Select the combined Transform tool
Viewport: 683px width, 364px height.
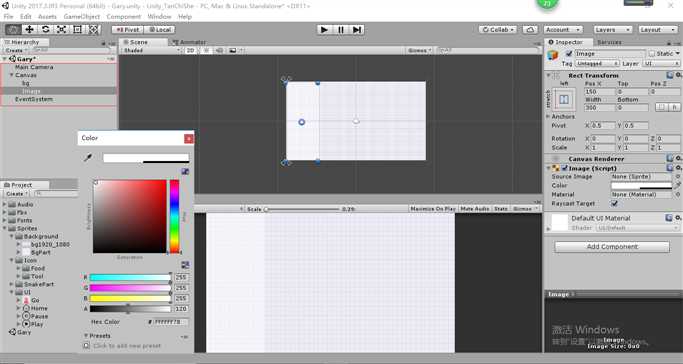point(94,30)
